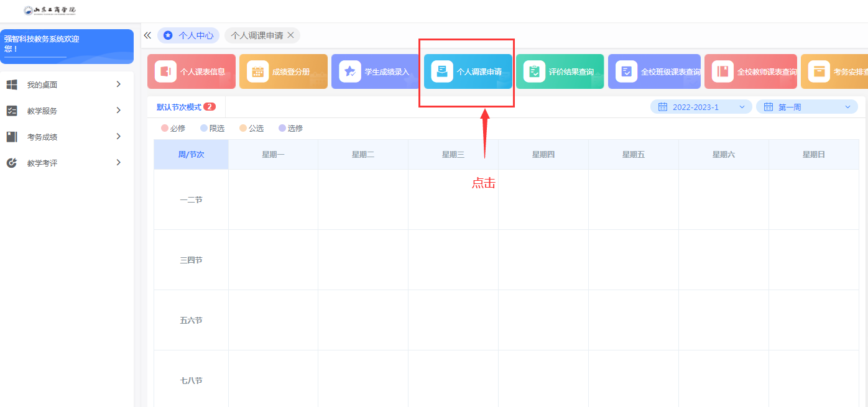Open 学生成绩录入 star icon
Screen dimensions: 868x407
pos(349,71)
